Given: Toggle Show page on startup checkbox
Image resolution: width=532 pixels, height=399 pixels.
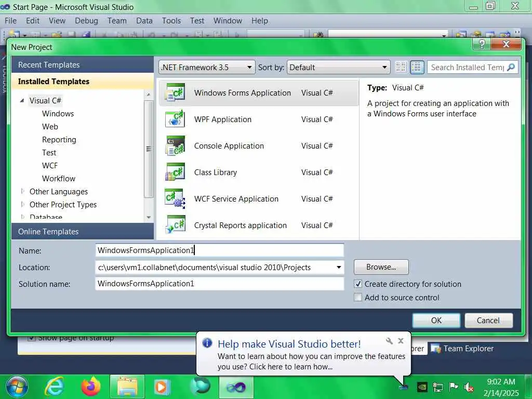Looking at the screenshot, I should (x=32, y=338).
